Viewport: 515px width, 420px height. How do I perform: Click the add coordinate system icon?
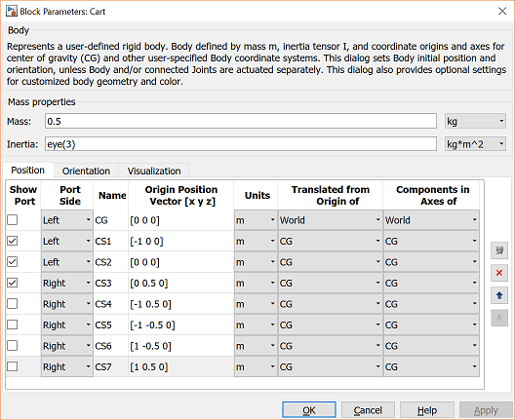[x=499, y=251]
